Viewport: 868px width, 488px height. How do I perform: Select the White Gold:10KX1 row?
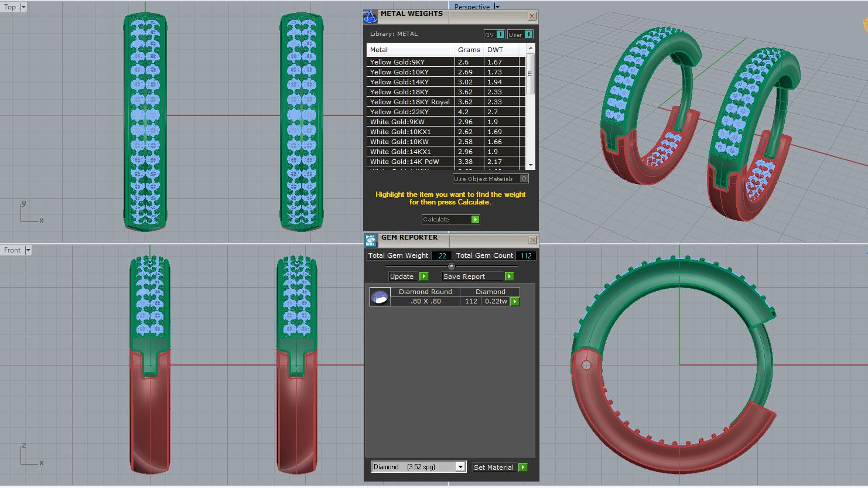[x=446, y=132]
